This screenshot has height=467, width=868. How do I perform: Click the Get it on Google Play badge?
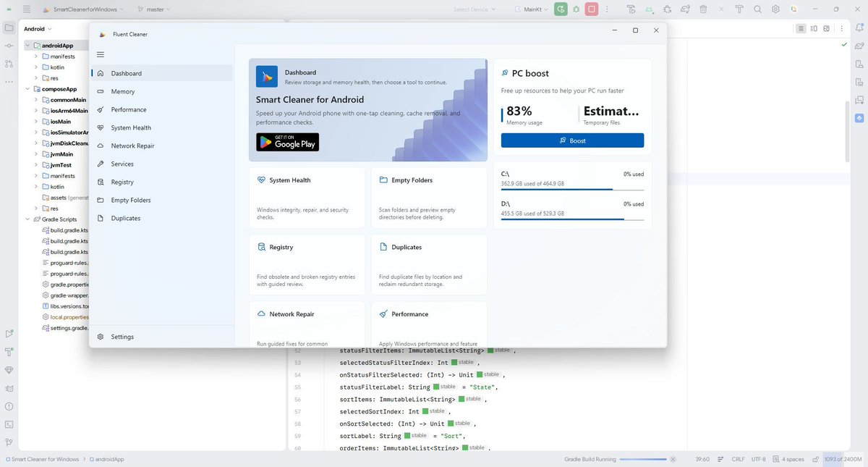pos(287,142)
